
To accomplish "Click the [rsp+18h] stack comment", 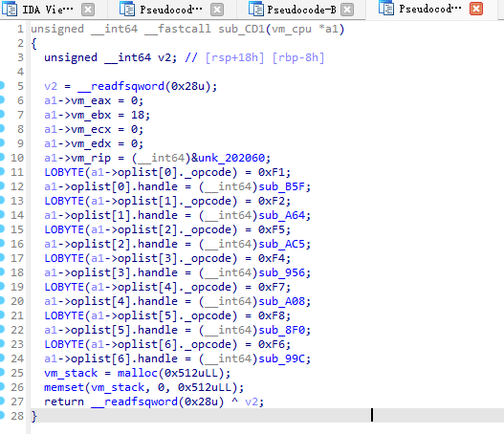I will pos(234,57).
